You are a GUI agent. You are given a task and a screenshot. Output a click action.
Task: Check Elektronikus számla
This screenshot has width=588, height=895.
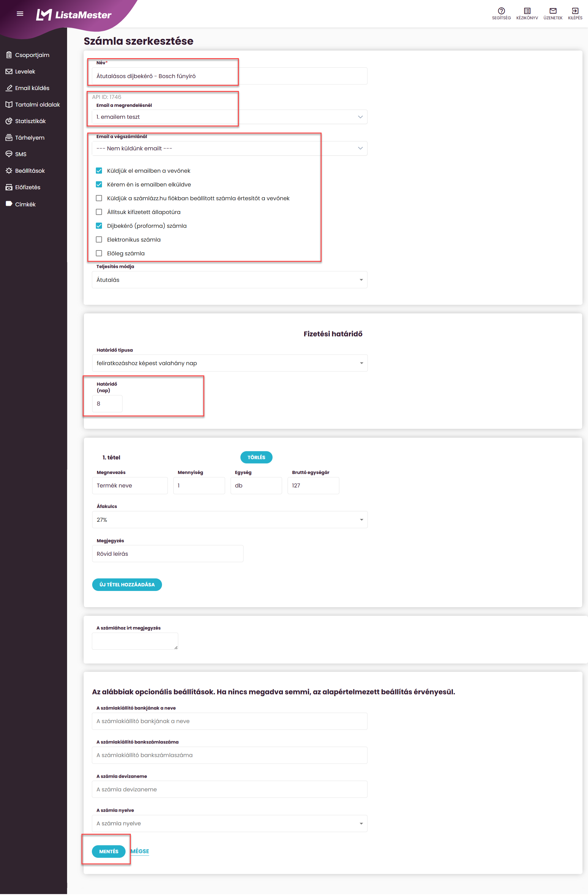click(99, 239)
